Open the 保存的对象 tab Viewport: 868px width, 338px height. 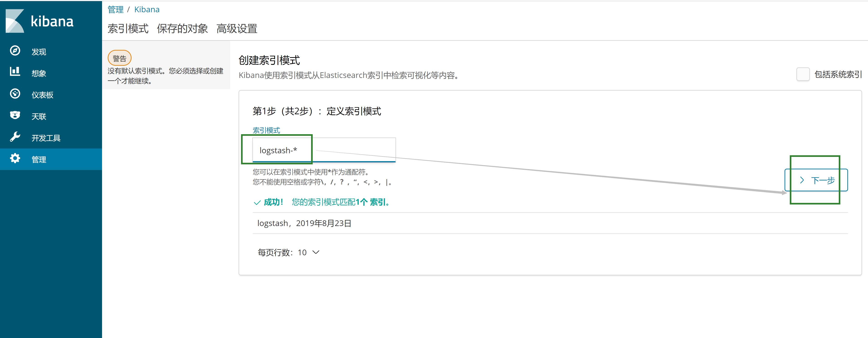182,29
